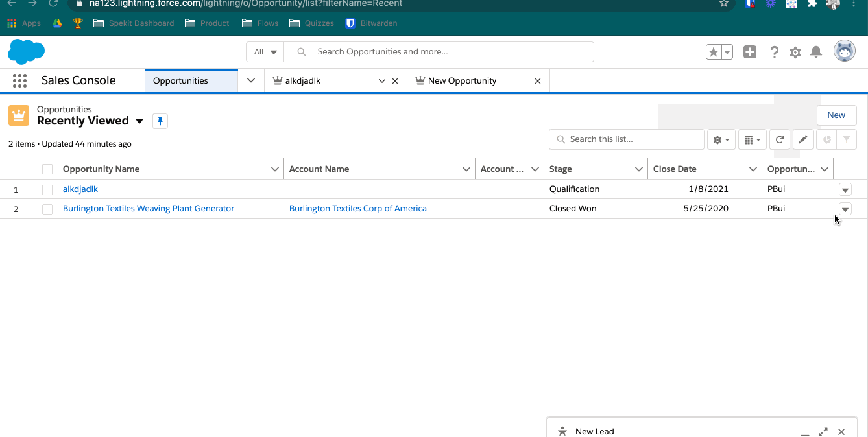The height and width of the screenshot is (437, 868).
Task: Open the Favorites star icon
Action: (x=714, y=53)
